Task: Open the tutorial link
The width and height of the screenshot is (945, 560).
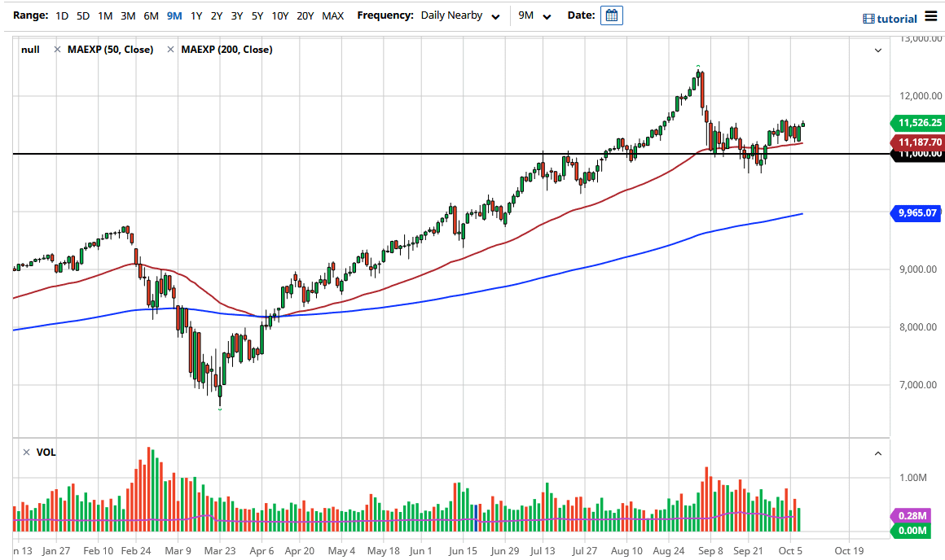Action: point(897,19)
